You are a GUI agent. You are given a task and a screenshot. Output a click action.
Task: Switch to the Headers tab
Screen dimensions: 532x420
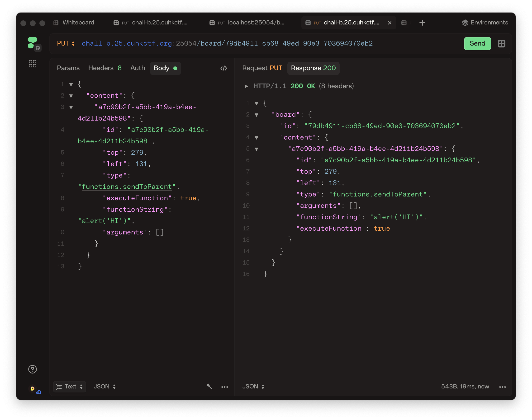[x=104, y=68]
